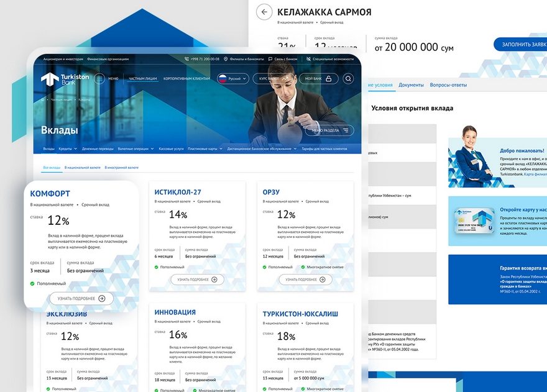Open the Русский language dropdown
This screenshot has height=392, width=547.
click(232, 79)
